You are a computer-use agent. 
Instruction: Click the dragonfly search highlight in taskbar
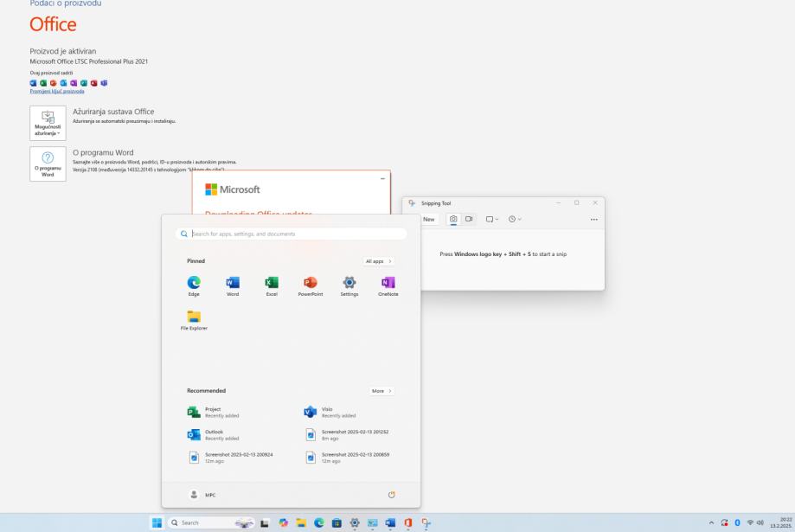point(244,522)
